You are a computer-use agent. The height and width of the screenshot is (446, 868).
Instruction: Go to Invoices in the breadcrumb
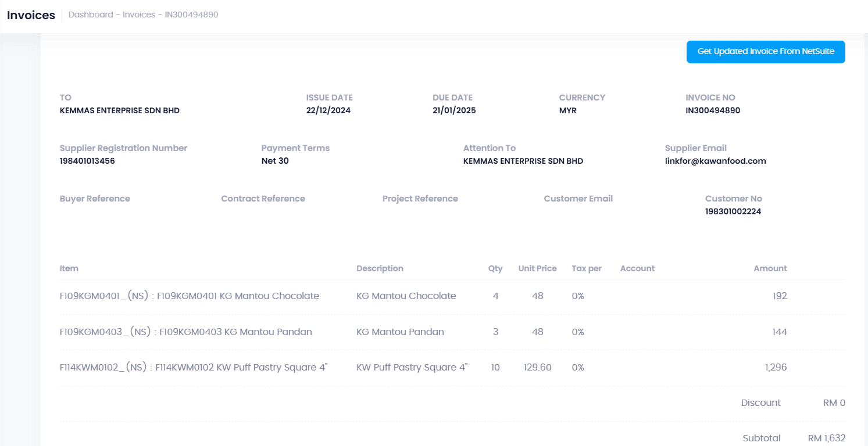(x=138, y=15)
